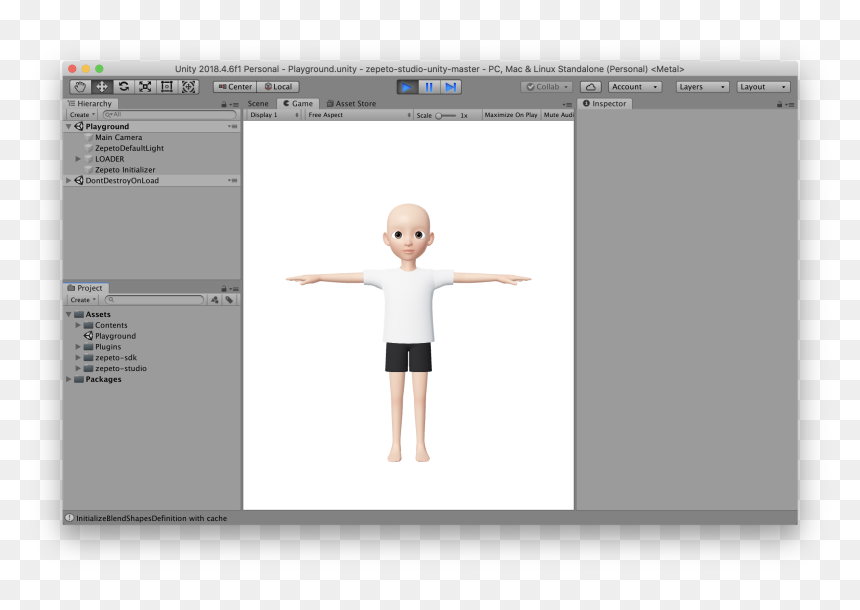The width and height of the screenshot is (860, 610).
Task: Toggle handle rotation Local button
Action: pos(278,87)
